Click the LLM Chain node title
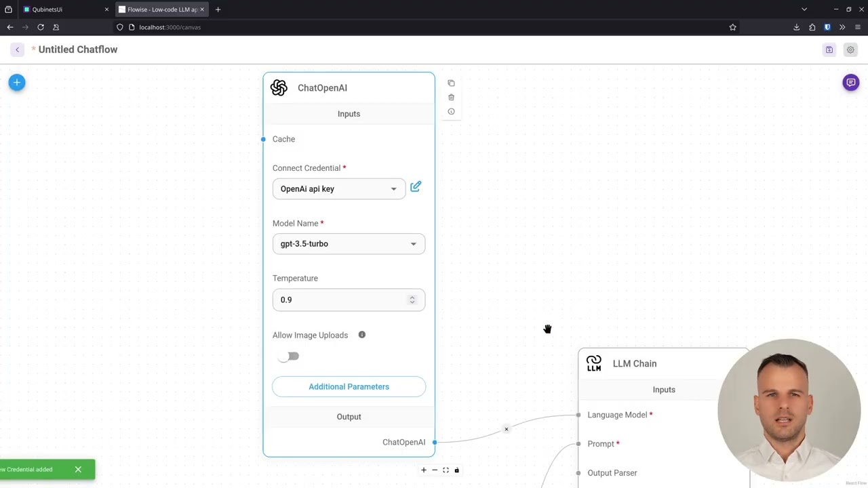 pos(635,363)
